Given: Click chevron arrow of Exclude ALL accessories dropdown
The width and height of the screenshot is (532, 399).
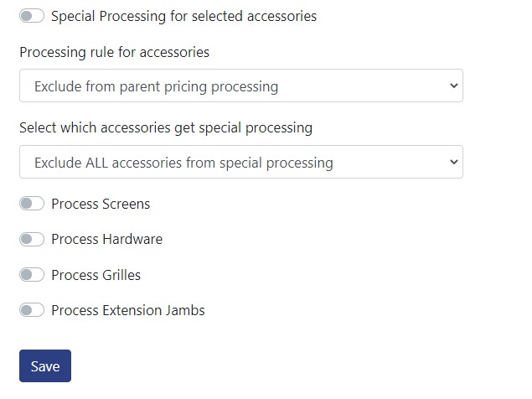Looking at the screenshot, I should tap(453, 162).
